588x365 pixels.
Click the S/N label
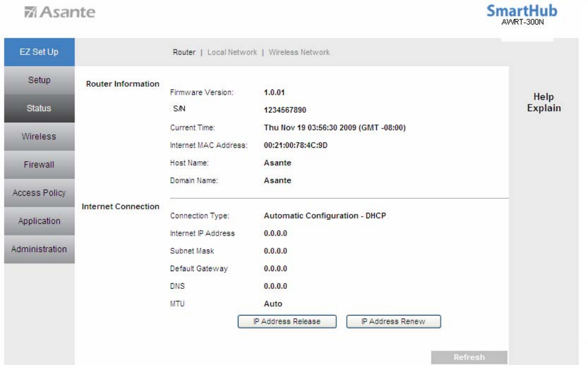tap(179, 109)
